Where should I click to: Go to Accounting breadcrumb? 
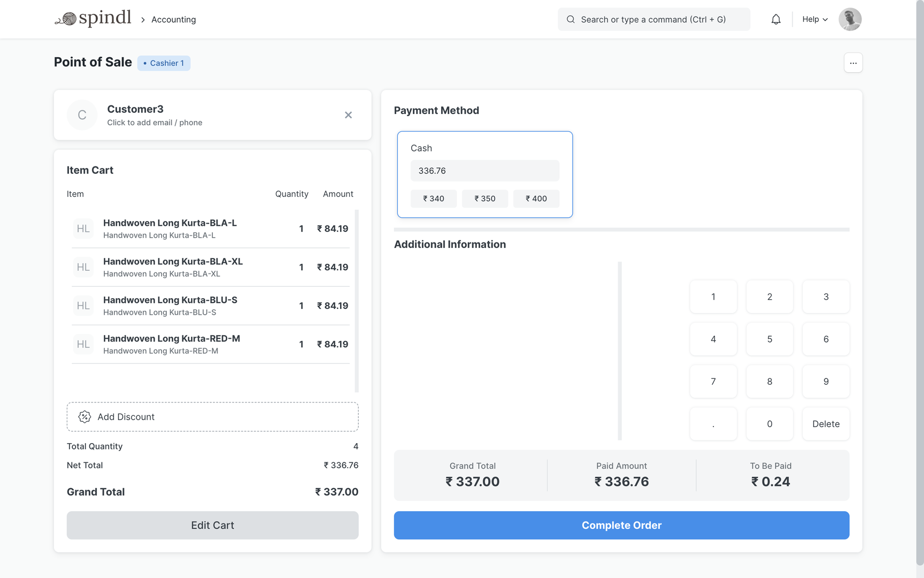click(x=174, y=19)
